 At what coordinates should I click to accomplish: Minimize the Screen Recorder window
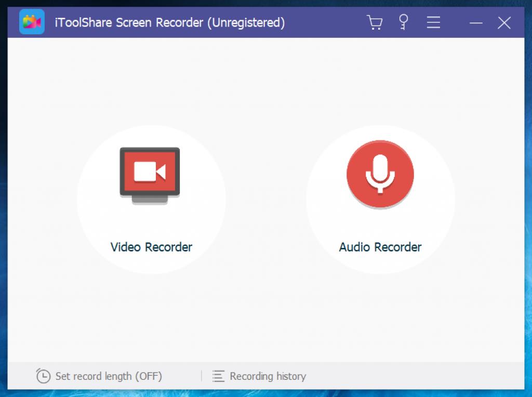[476, 22]
